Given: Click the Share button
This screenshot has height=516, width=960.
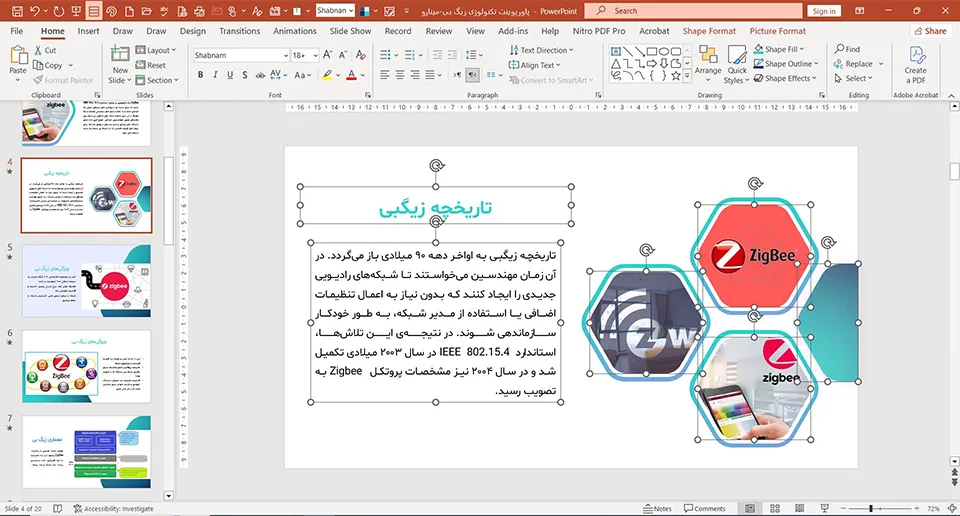Looking at the screenshot, I should tap(930, 31).
